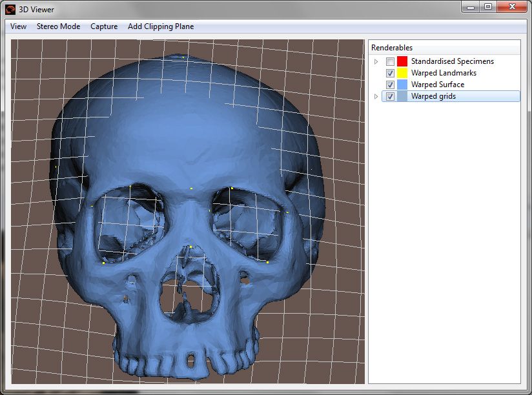Minimize the 3D Viewer window
532x395 pixels.
(x=470, y=7)
